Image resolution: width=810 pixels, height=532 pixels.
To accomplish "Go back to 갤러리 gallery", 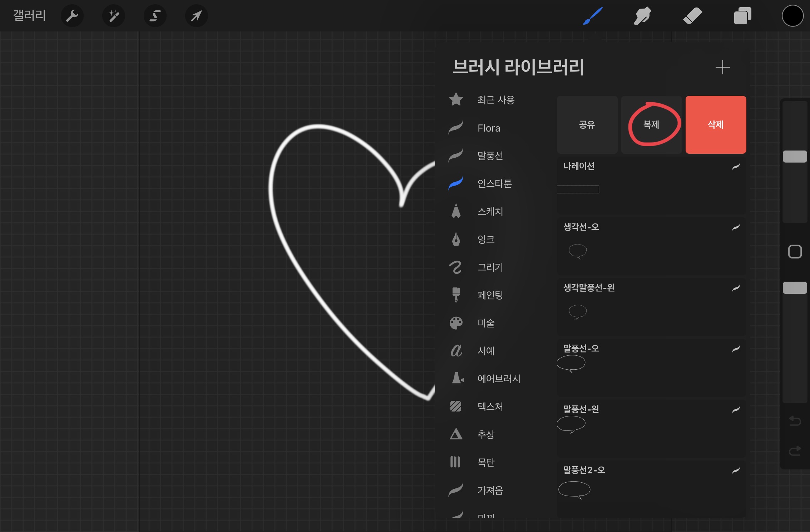I will (x=29, y=16).
